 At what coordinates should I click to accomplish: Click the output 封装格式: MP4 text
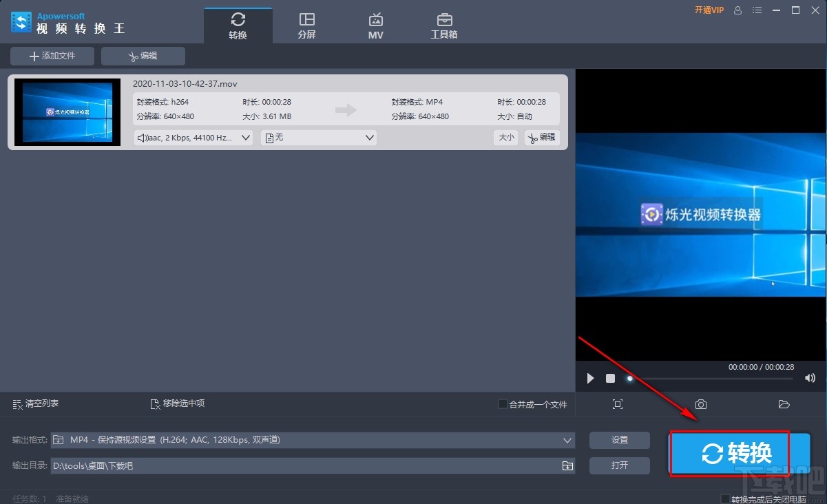click(x=417, y=102)
